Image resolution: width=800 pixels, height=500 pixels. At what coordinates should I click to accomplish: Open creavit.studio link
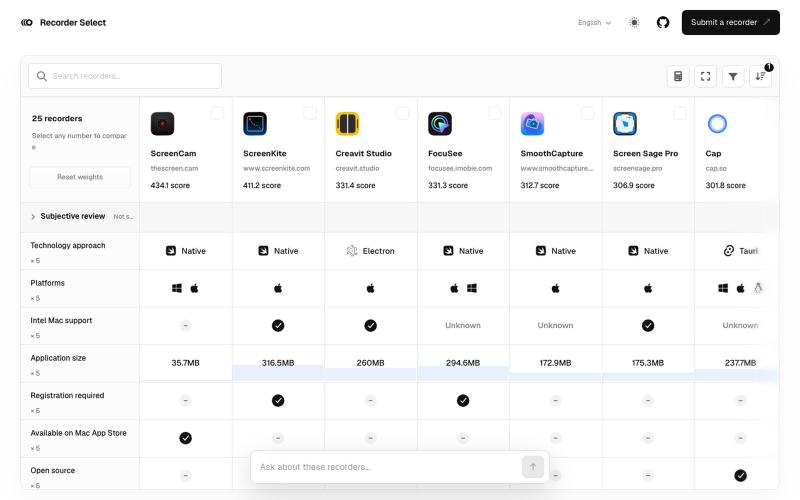[358, 168]
